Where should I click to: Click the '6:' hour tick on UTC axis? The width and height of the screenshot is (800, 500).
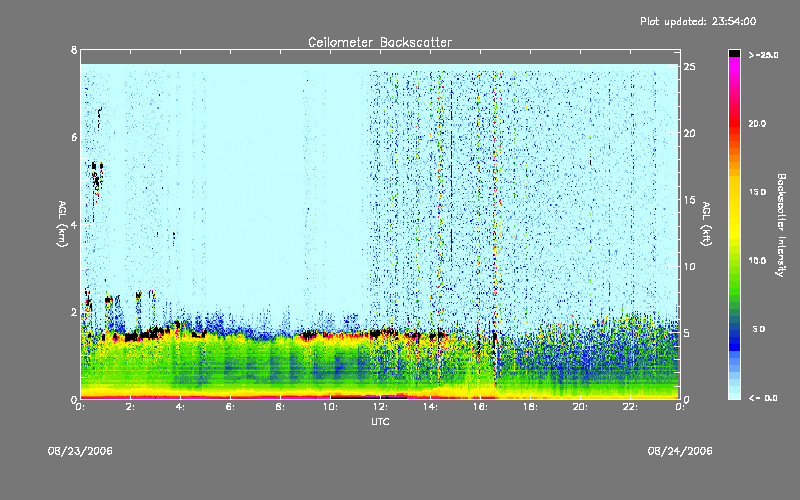[x=231, y=407]
